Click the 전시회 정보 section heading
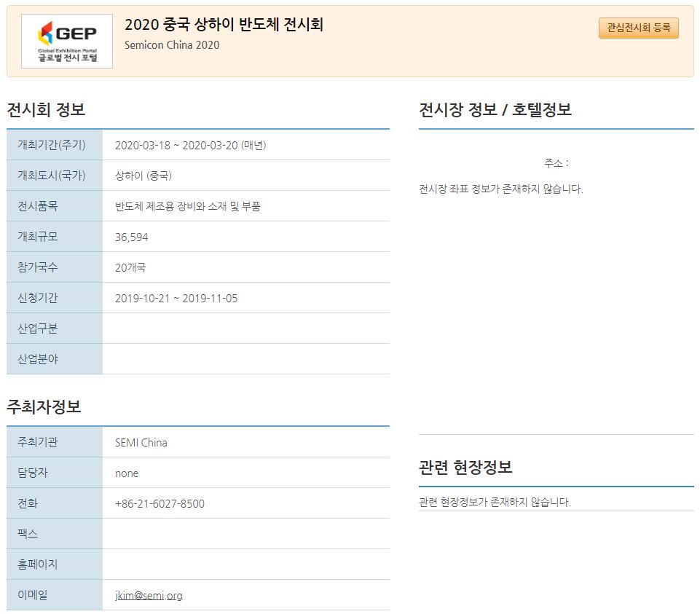The width and height of the screenshot is (700, 614). (46, 109)
